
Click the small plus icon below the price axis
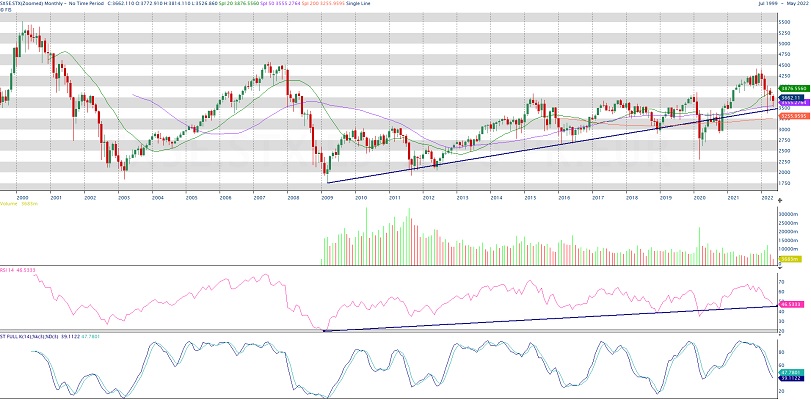pyautogui.click(x=781, y=199)
